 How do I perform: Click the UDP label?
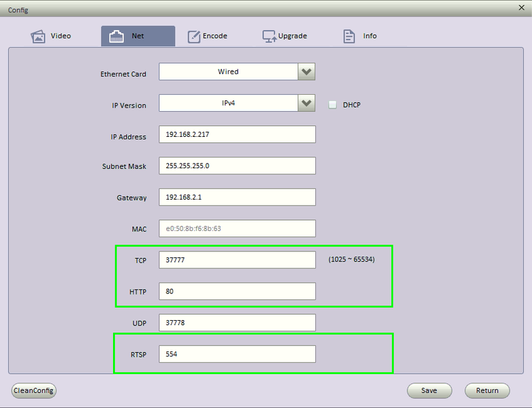click(x=140, y=324)
